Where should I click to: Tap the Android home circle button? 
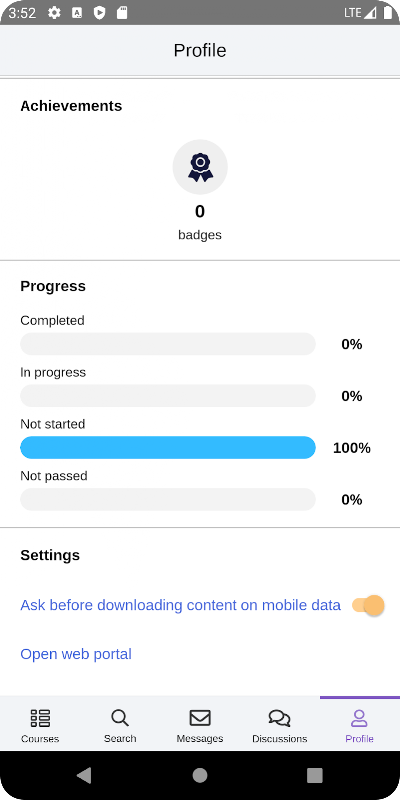(200, 775)
